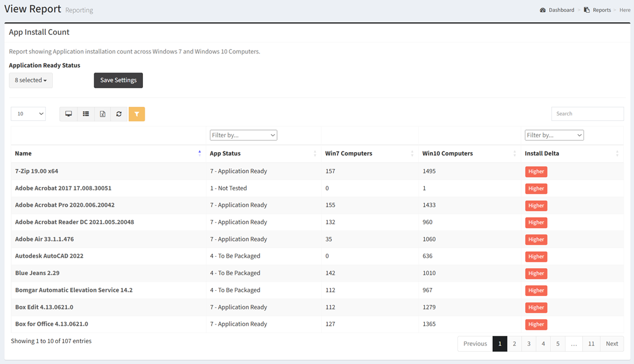Sort by the Name column arrows
Image resolution: width=634 pixels, height=364 pixels.
coord(199,153)
